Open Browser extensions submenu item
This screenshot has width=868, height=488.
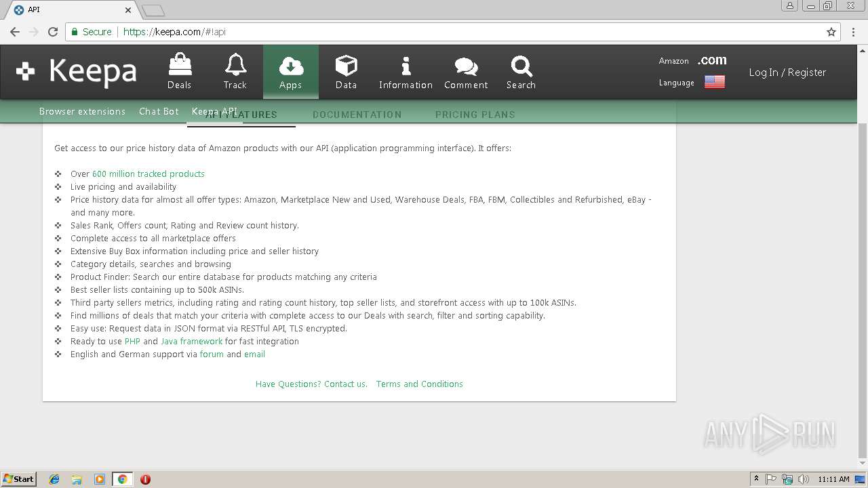tap(82, 111)
